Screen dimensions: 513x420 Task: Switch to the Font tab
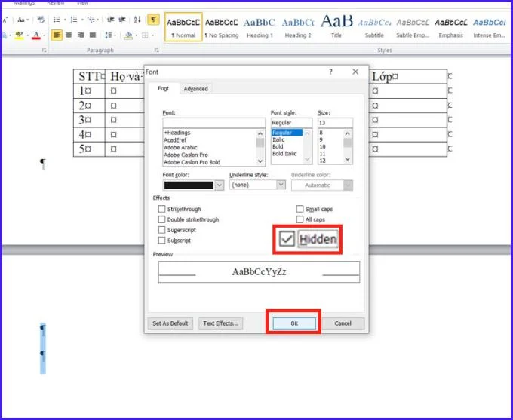(163, 88)
